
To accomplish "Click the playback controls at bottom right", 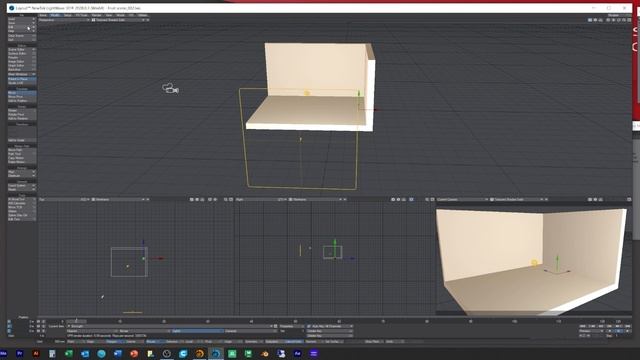I will tap(605, 326).
